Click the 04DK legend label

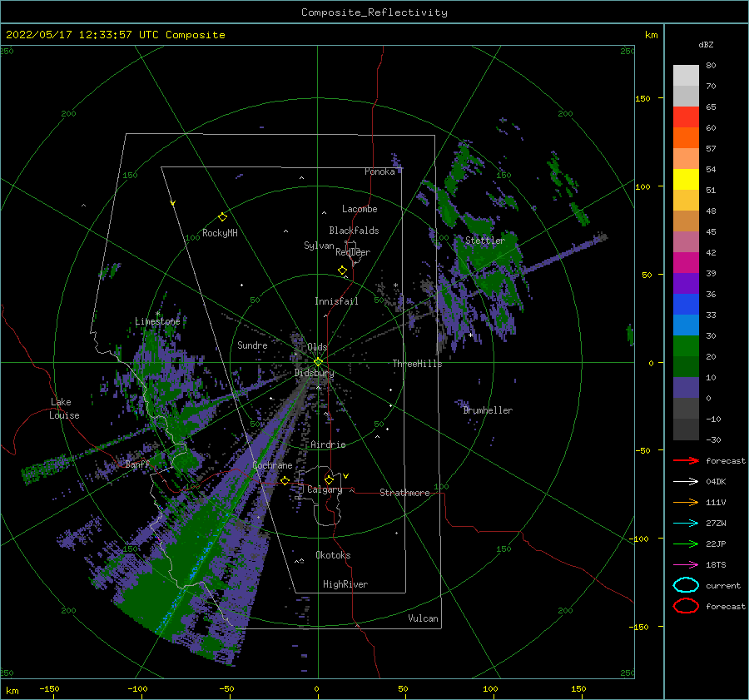click(x=716, y=482)
